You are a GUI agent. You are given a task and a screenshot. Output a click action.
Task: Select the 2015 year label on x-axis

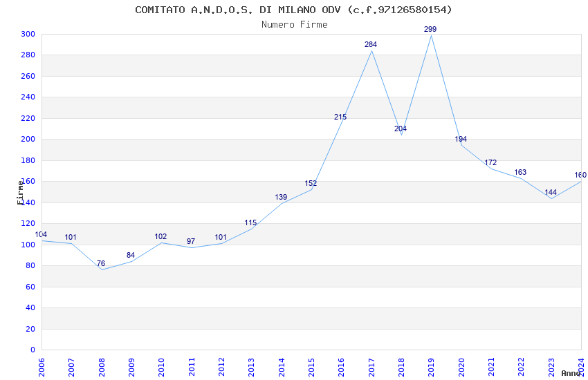click(x=311, y=368)
